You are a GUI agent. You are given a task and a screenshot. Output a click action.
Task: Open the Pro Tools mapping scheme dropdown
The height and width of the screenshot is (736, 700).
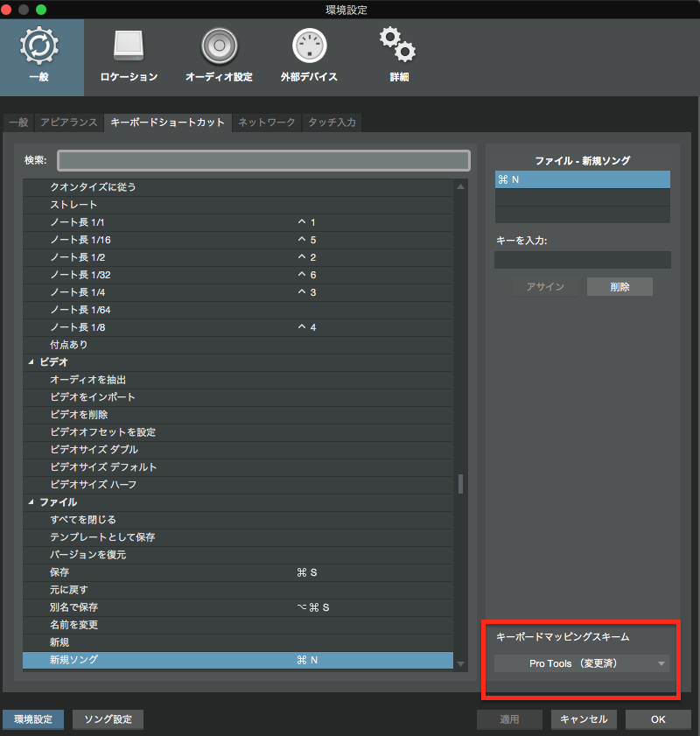[x=582, y=663]
